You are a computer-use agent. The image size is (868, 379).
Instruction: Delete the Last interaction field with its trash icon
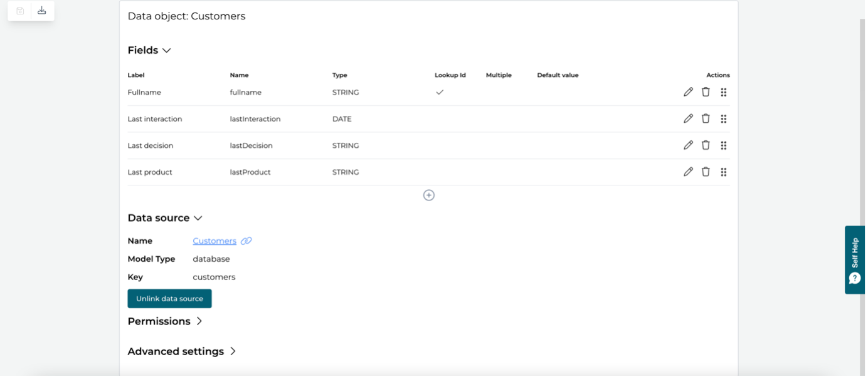point(706,118)
